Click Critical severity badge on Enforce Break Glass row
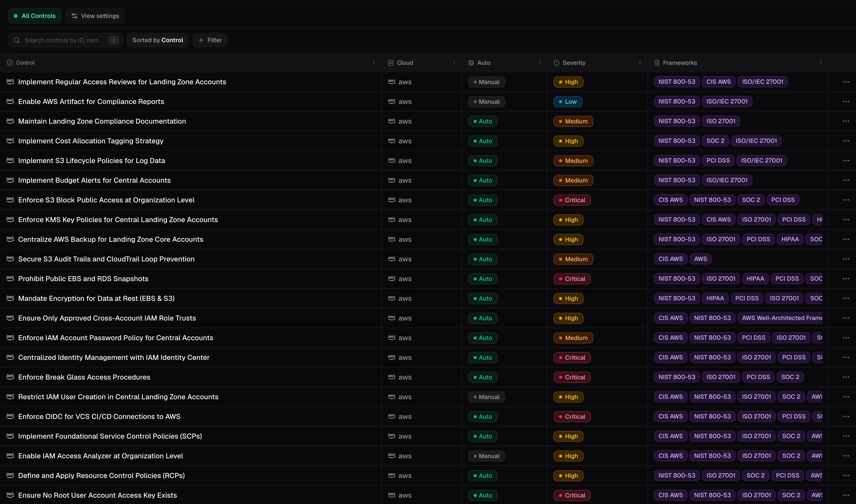Screen dimensions: 856x504 pos(572,377)
